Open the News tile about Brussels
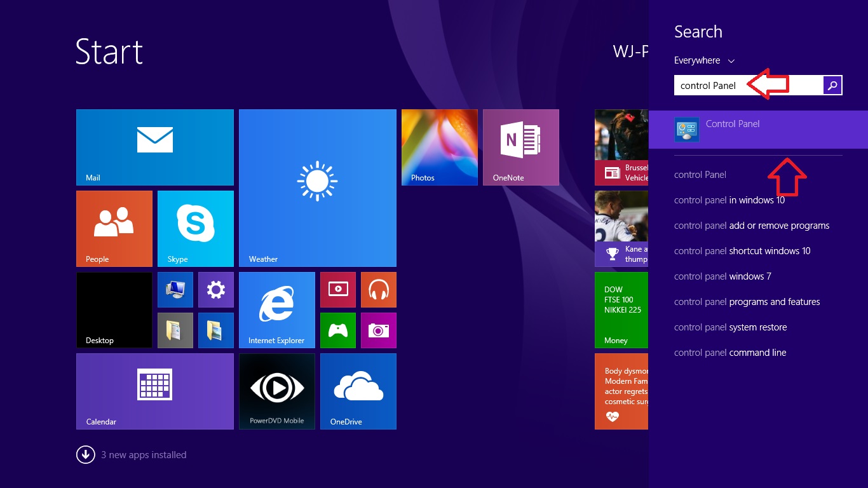The width and height of the screenshot is (868, 488). 621,147
